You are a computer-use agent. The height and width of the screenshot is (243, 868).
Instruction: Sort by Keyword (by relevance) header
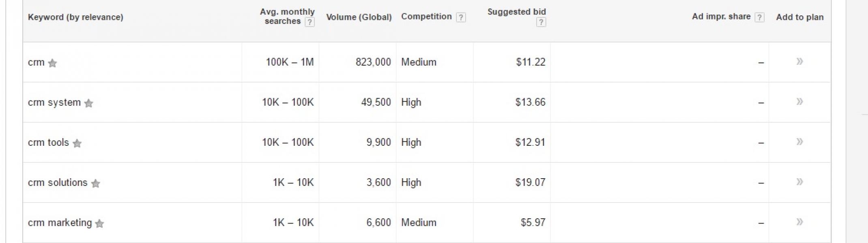tap(75, 17)
